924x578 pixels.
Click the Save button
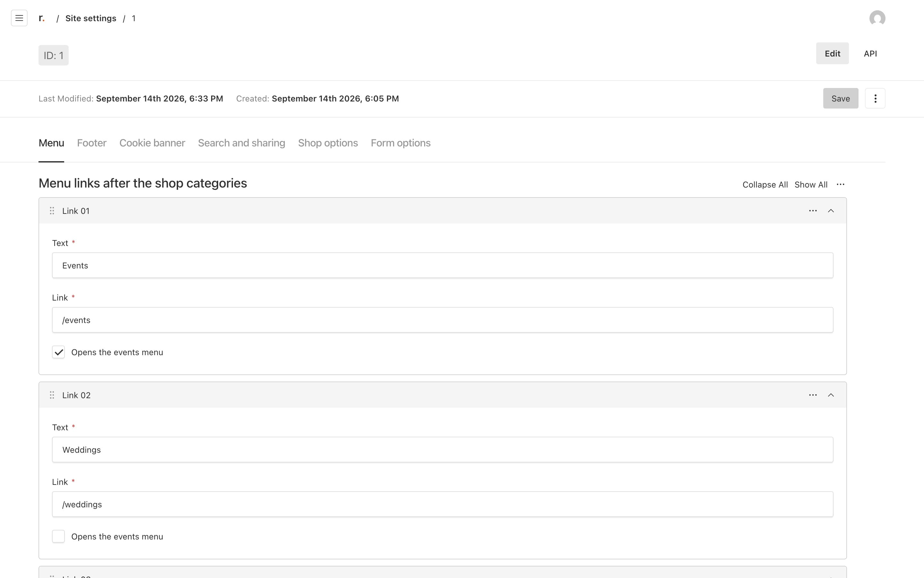pos(840,98)
